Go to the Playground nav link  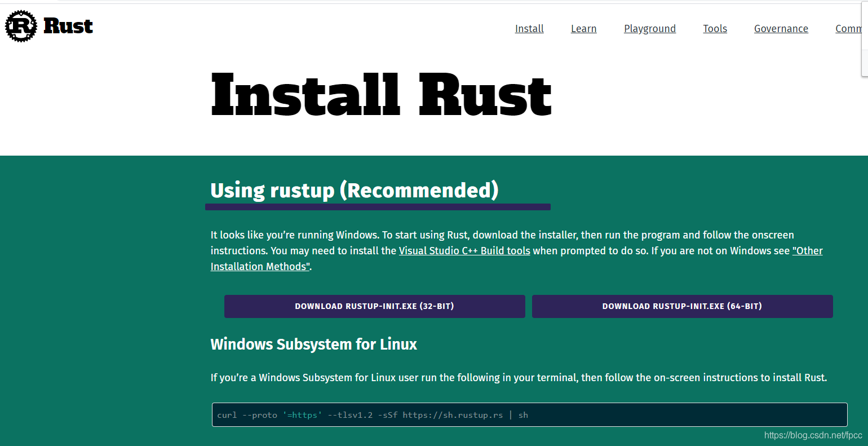point(650,29)
